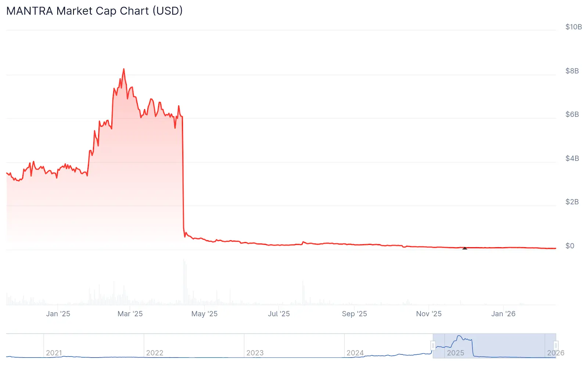Click the MANTRA Market Cap Chart title
588x367 pixels.
tap(94, 11)
